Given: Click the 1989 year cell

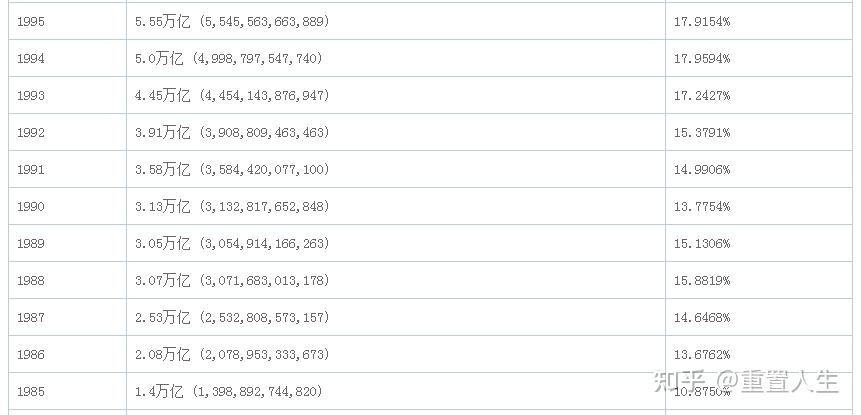Looking at the screenshot, I should click(31, 243).
